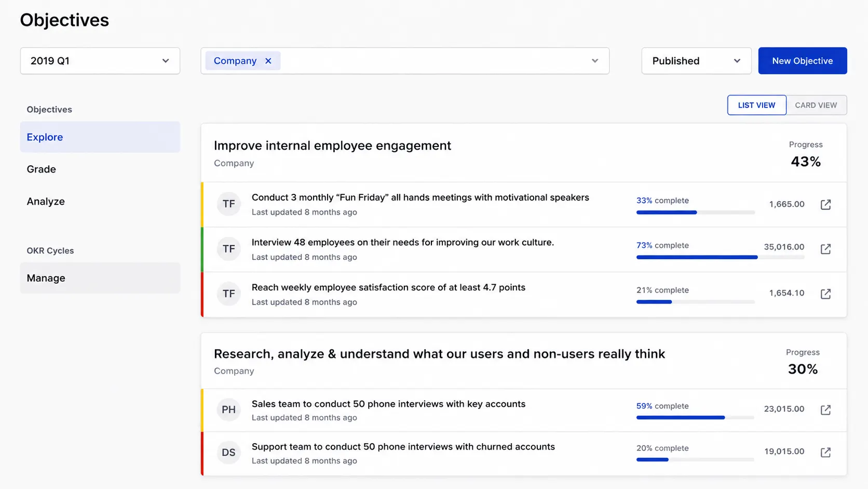Open key result Support team churned accounts interviews
The height and width of the screenshot is (489, 868).
click(x=403, y=447)
